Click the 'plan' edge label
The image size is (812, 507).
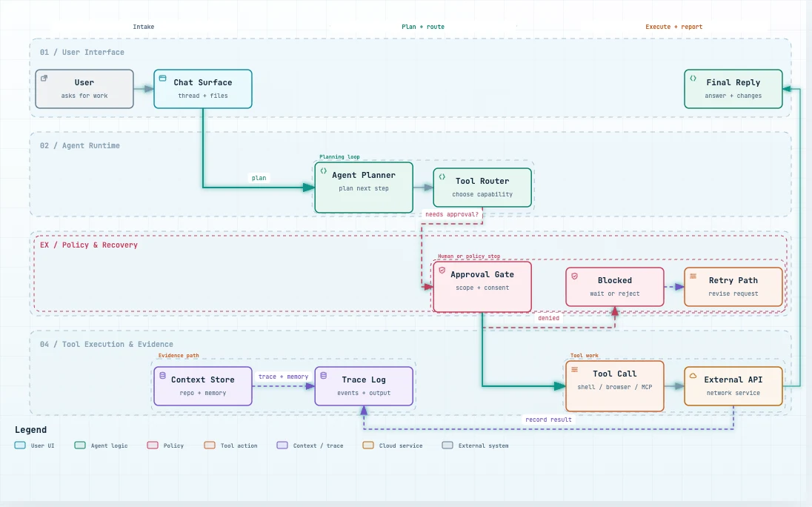(x=259, y=178)
